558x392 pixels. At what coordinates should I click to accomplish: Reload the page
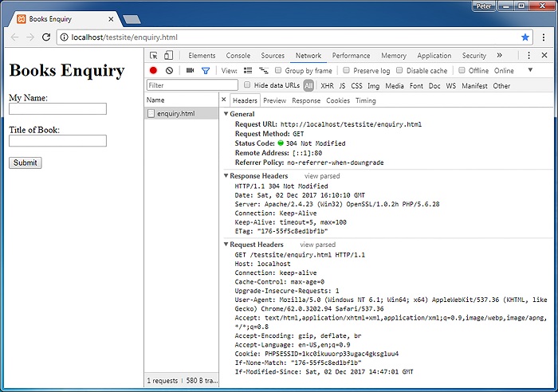[46, 37]
